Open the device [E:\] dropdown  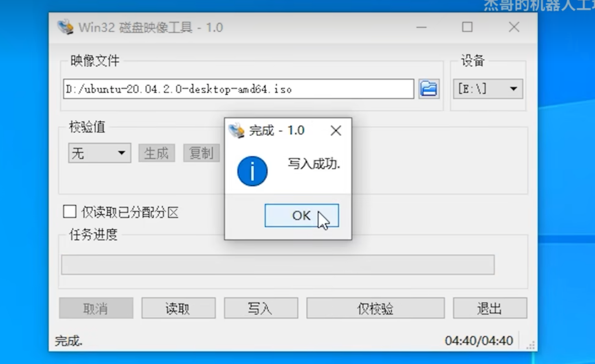click(488, 89)
